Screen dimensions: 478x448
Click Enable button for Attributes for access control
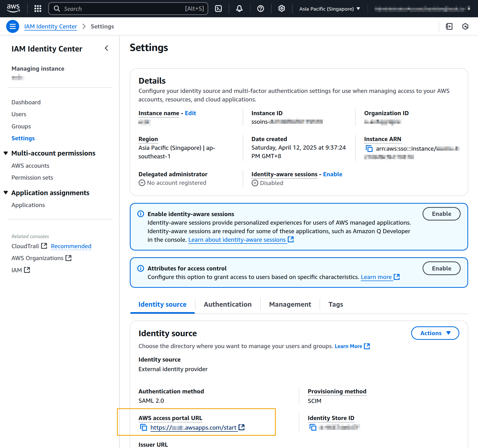point(441,268)
